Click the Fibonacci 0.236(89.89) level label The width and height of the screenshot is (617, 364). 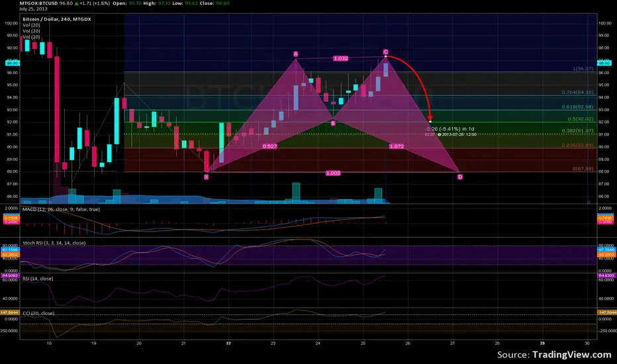click(x=577, y=145)
